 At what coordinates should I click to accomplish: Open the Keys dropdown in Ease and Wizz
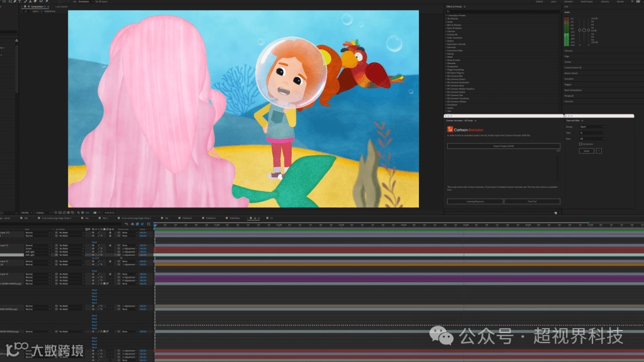(x=592, y=139)
